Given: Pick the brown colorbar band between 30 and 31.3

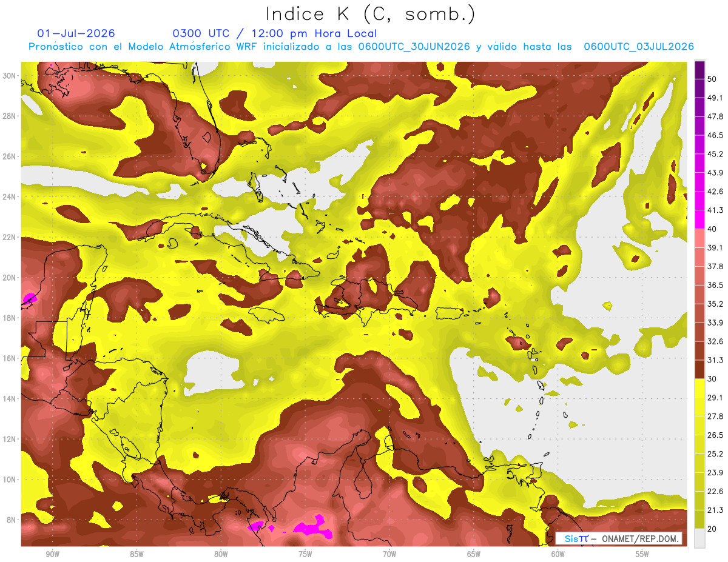Looking at the screenshot, I should 699,369.
